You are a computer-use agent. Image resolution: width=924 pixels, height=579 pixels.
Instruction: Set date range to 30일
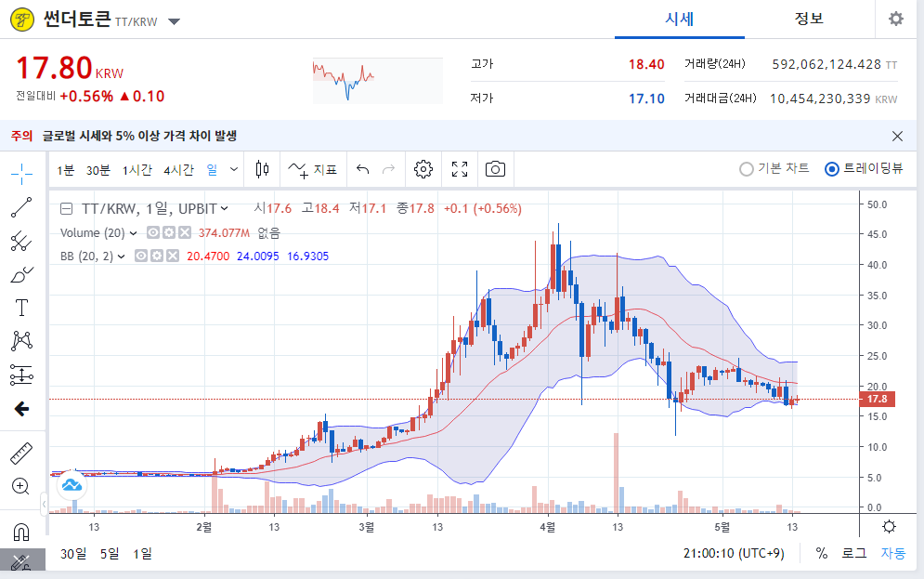(x=73, y=554)
